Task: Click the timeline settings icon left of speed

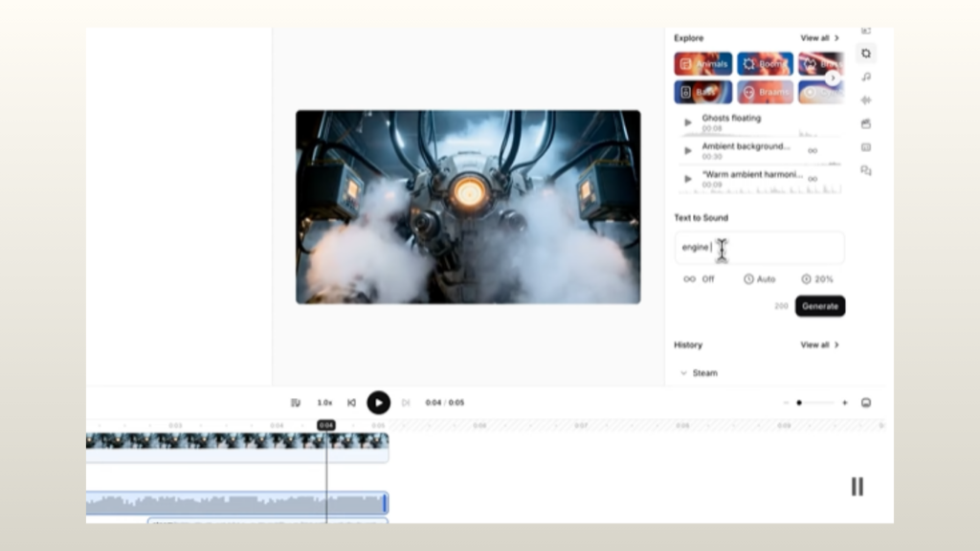Action: [296, 403]
